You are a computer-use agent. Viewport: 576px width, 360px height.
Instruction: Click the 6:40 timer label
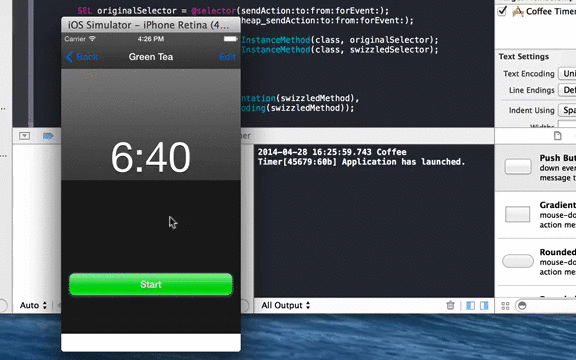(x=151, y=157)
